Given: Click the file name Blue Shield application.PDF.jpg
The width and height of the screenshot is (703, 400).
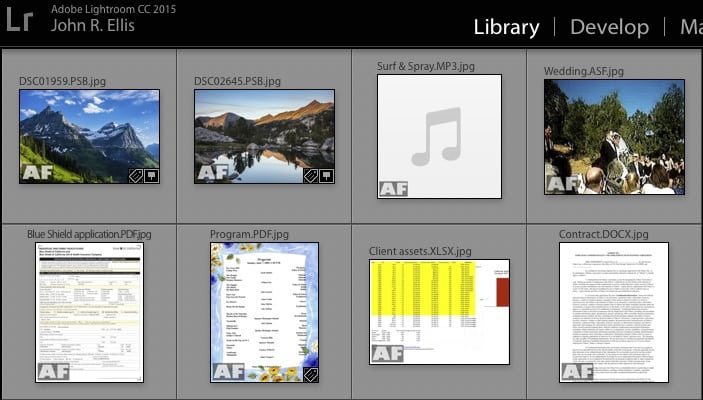Looking at the screenshot, I should (89, 234).
